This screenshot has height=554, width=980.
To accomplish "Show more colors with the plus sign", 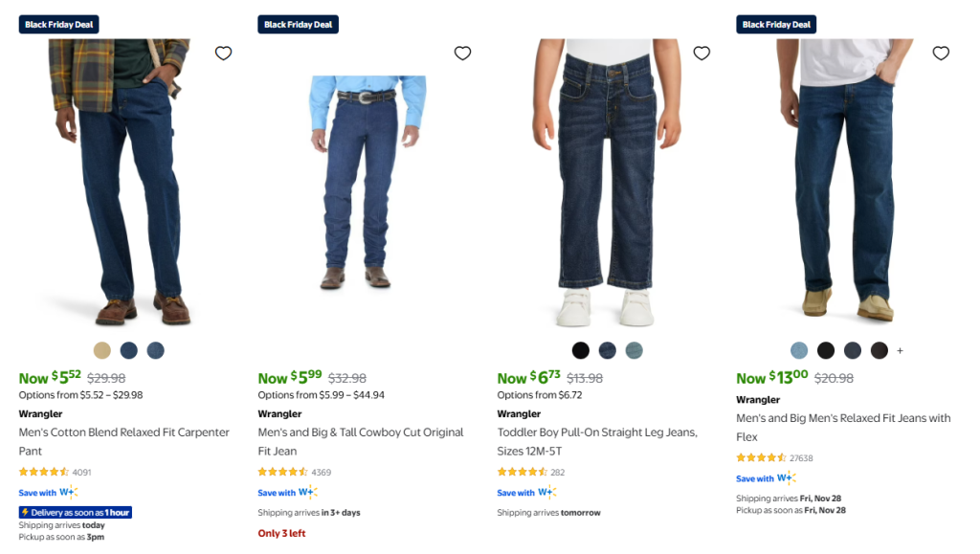I will tap(900, 351).
